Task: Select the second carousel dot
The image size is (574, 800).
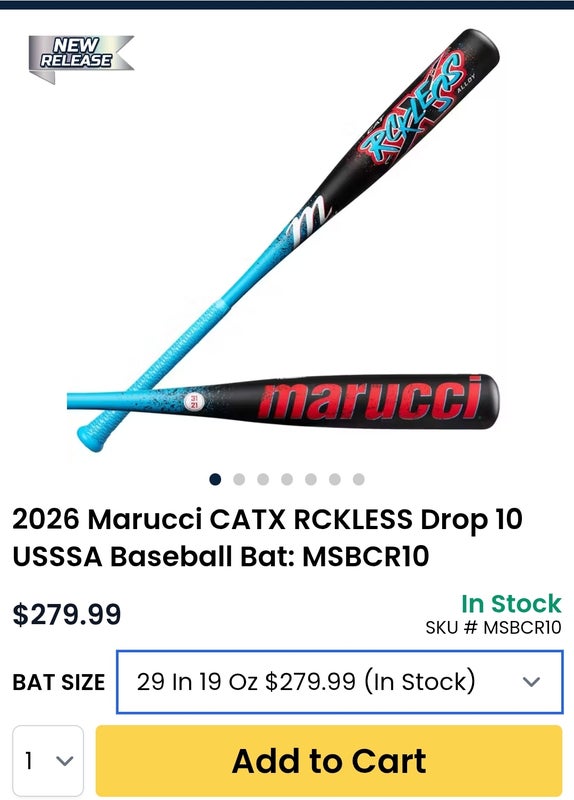Action: pos(239,479)
